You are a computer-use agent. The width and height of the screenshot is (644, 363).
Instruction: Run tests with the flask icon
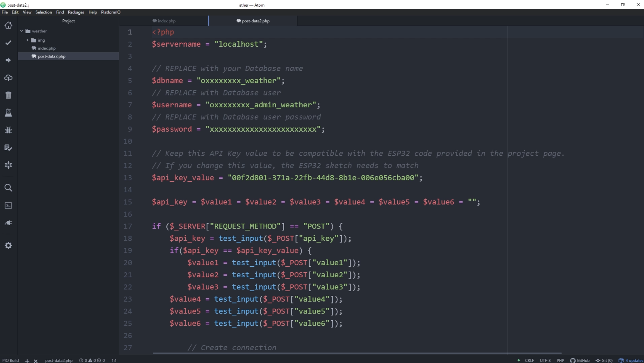click(8, 113)
